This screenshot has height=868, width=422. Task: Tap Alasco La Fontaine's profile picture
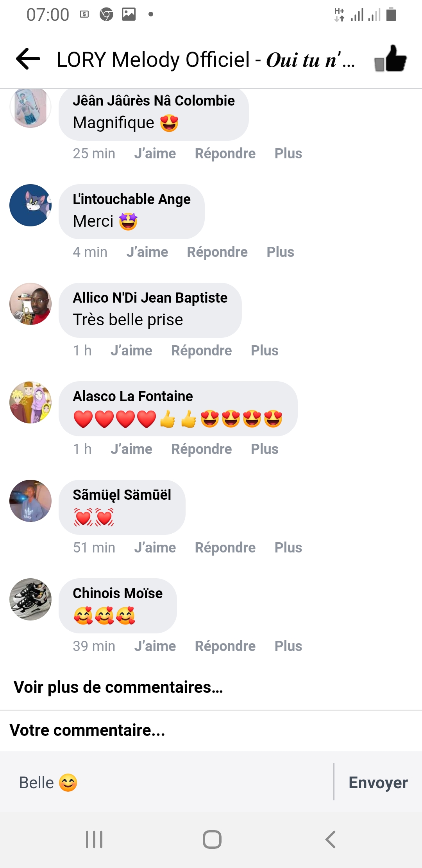[30, 402]
